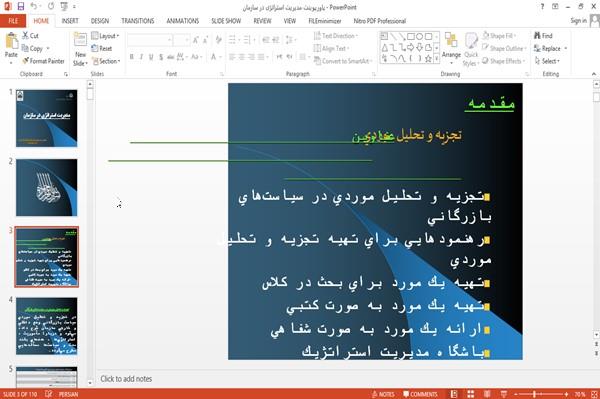Select slide 2 thumbnail
This screenshot has width=600, height=399.
47,187
